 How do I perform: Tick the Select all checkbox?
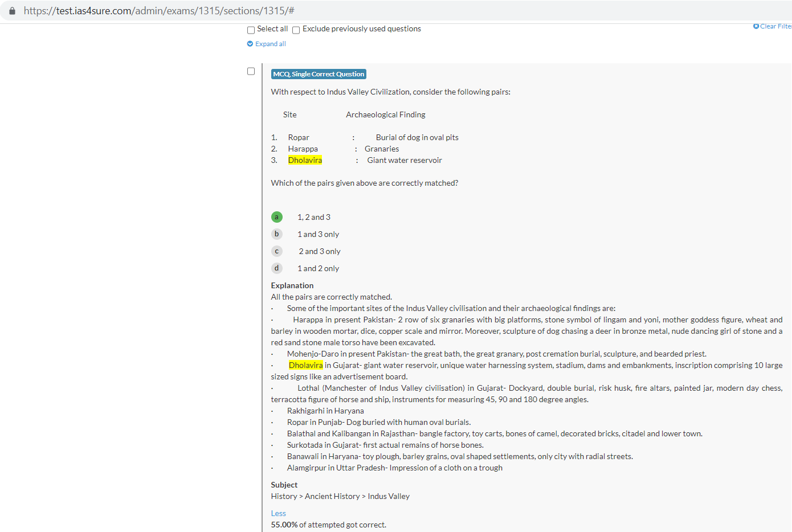pos(251,30)
